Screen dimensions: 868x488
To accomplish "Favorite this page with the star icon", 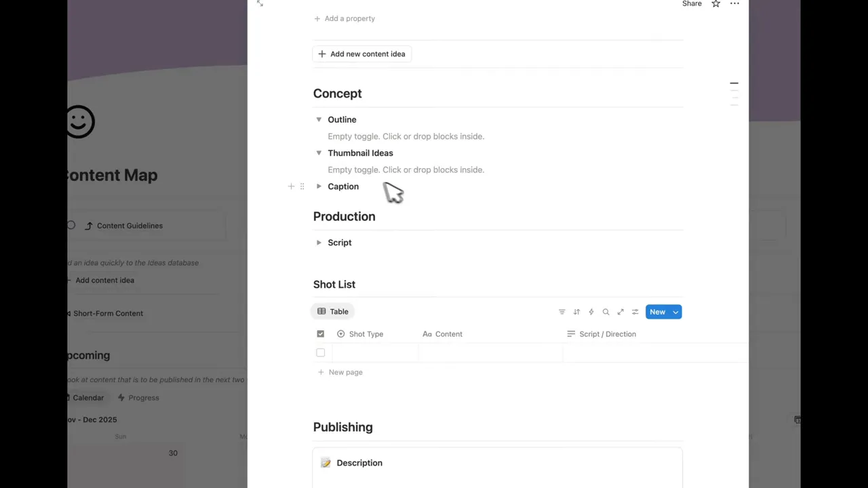I will (x=715, y=4).
